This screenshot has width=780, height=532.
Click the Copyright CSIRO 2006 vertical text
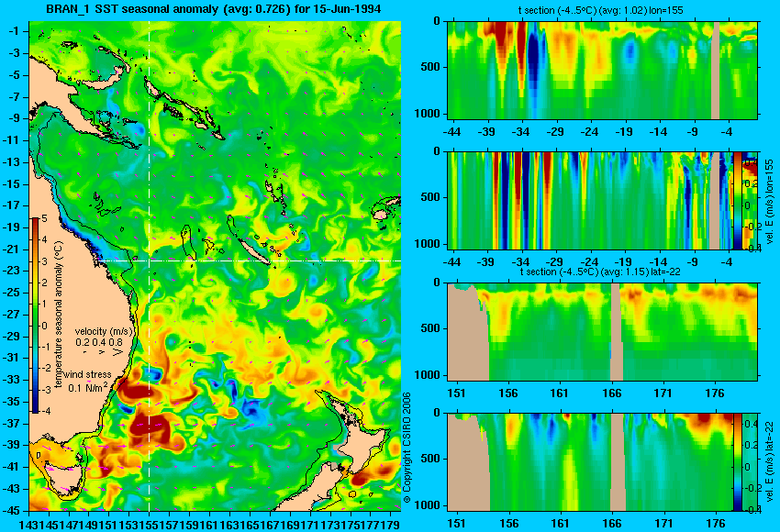407,448
